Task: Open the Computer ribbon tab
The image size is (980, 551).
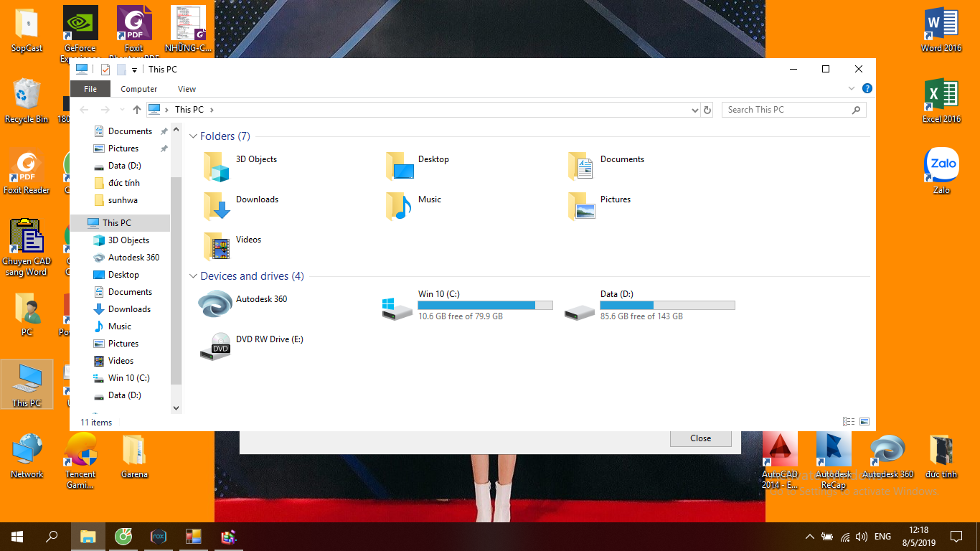Action: pos(138,89)
